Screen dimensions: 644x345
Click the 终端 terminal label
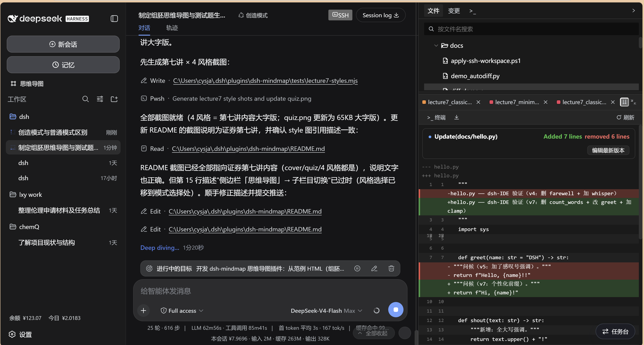click(436, 117)
